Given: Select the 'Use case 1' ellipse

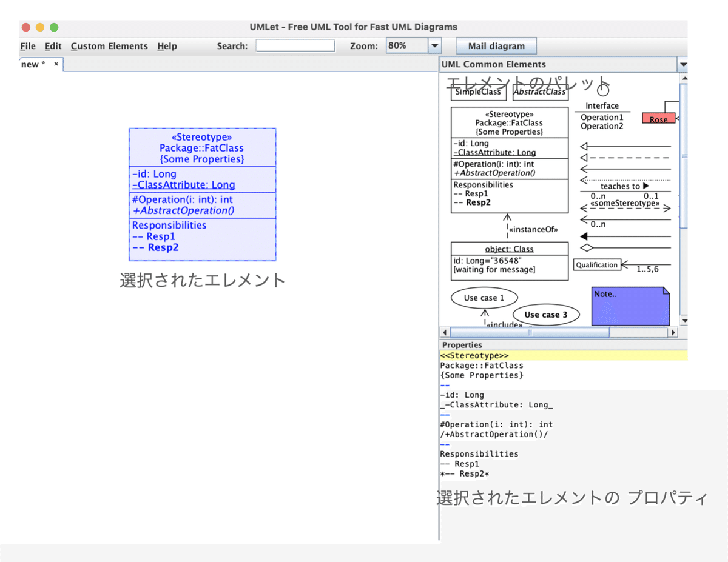Looking at the screenshot, I should point(484,298).
